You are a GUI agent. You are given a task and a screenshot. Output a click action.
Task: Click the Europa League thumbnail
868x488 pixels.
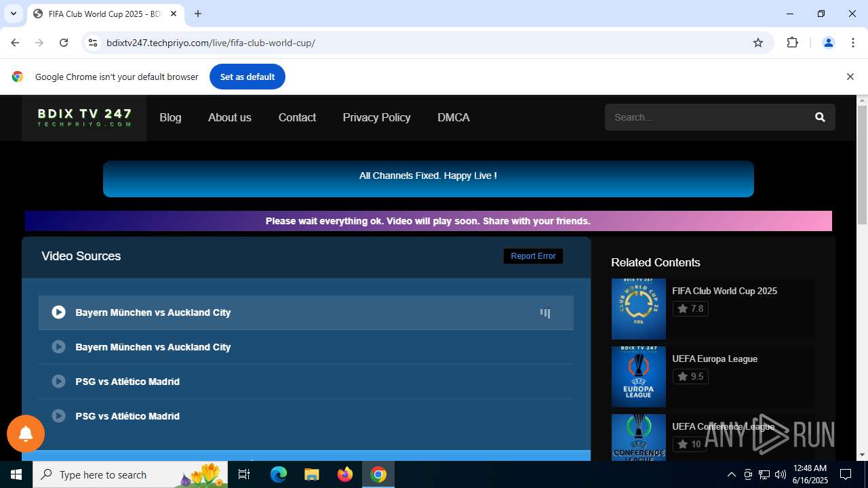(639, 377)
